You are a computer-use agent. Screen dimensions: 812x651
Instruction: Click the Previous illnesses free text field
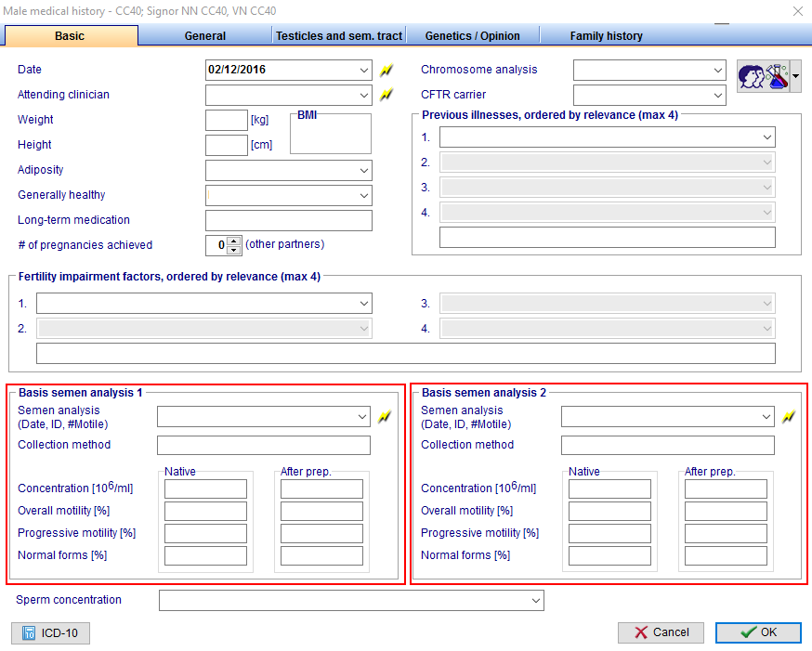tap(607, 238)
